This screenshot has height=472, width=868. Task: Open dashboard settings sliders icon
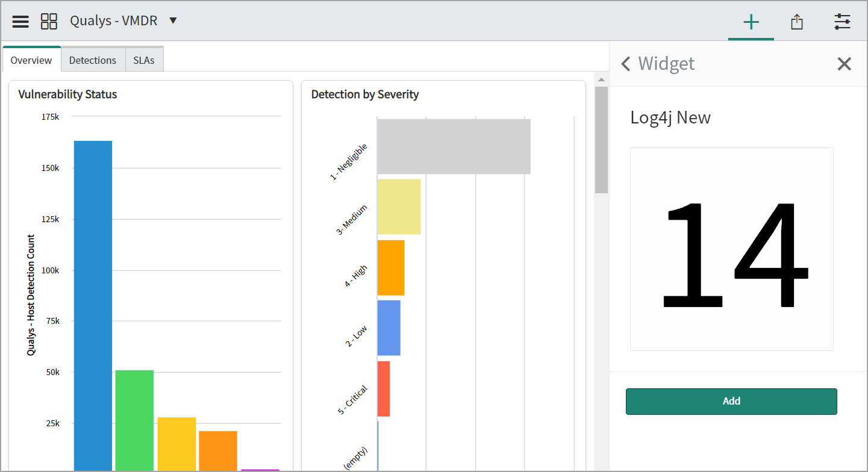pos(842,22)
